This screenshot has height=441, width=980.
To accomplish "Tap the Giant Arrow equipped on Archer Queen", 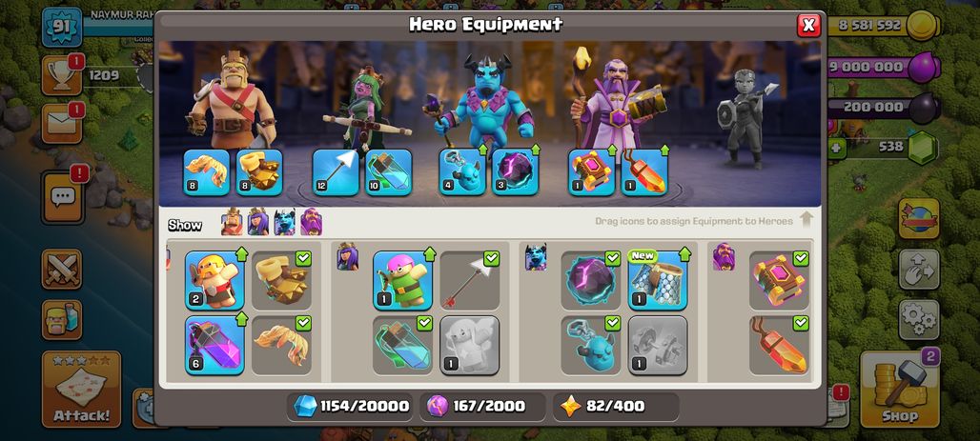I will click(336, 172).
